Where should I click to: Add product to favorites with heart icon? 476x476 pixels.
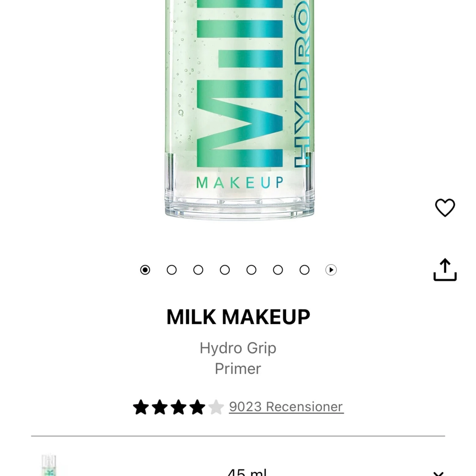click(x=445, y=208)
